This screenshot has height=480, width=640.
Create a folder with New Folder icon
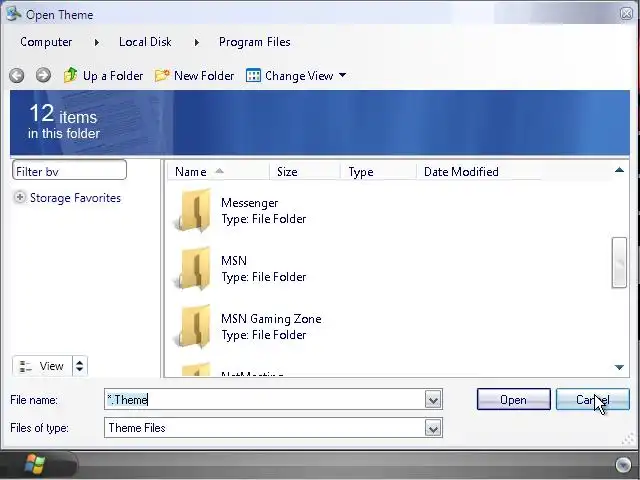162,76
